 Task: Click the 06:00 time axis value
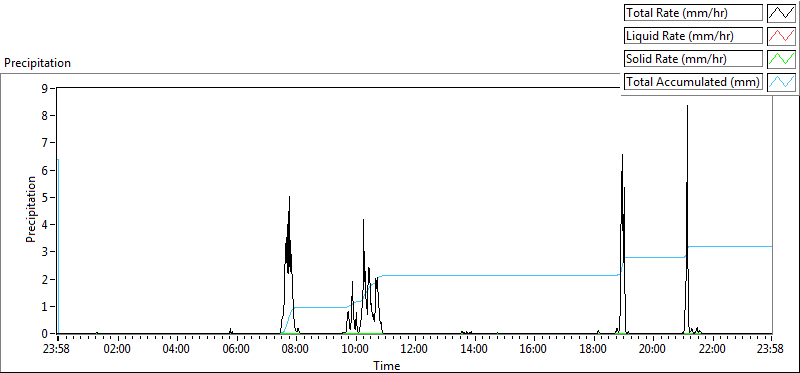237,350
